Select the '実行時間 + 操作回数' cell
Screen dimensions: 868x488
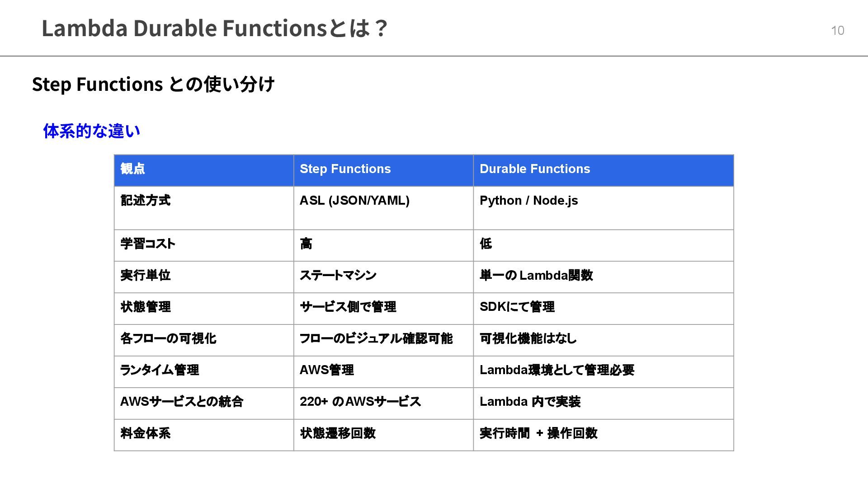coord(538,433)
